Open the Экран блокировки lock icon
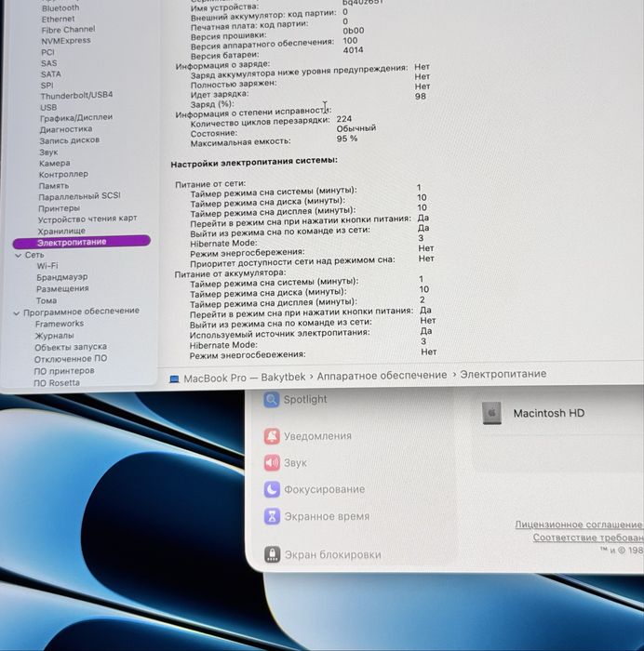Image resolution: width=644 pixels, height=651 pixels. tap(272, 554)
